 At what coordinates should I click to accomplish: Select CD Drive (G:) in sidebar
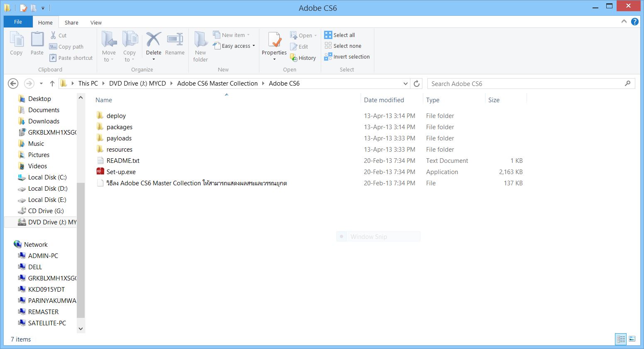[x=46, y=211]
